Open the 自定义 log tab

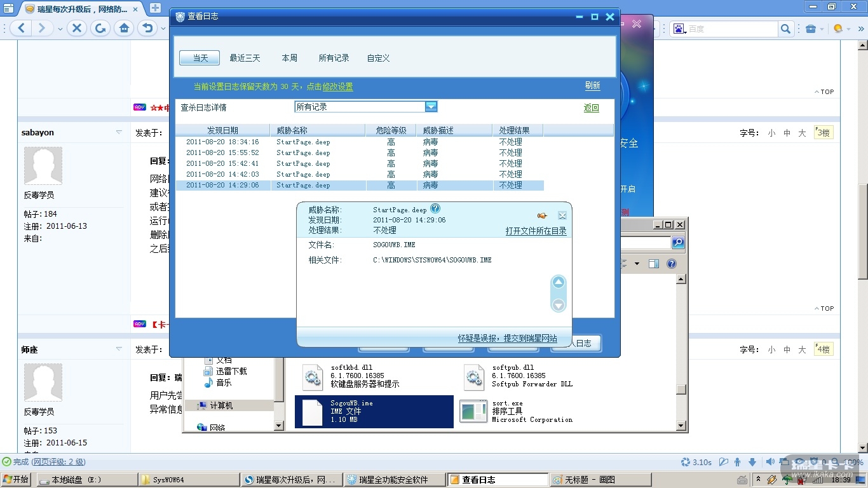pyautogui.click(x=378, y=58)
